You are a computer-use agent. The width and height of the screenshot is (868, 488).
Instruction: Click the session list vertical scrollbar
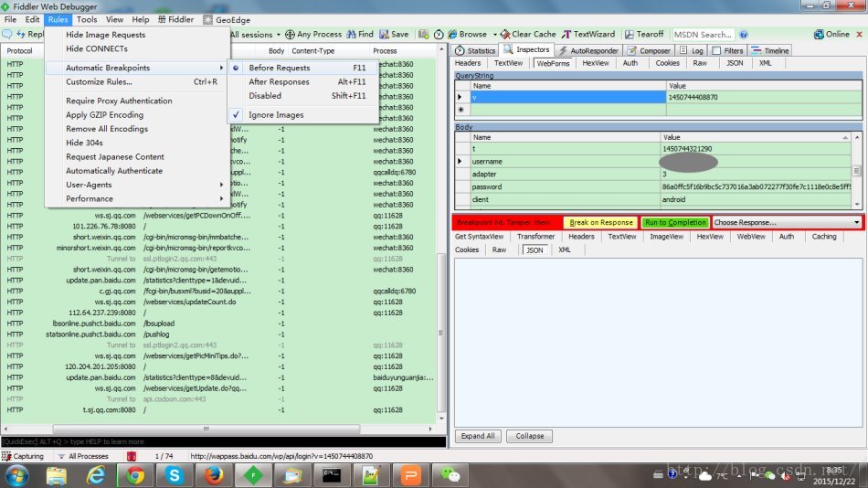[x=441, y=333]
